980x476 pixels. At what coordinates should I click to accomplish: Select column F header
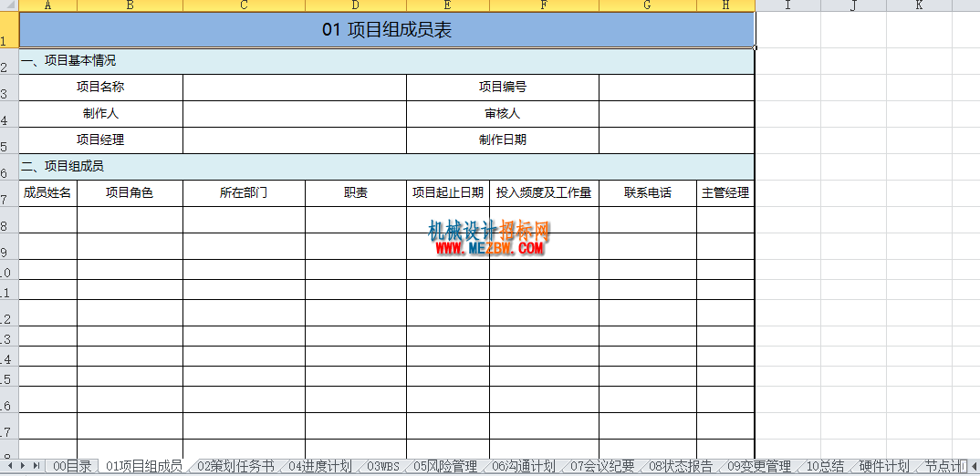click(x=545, y=5)
